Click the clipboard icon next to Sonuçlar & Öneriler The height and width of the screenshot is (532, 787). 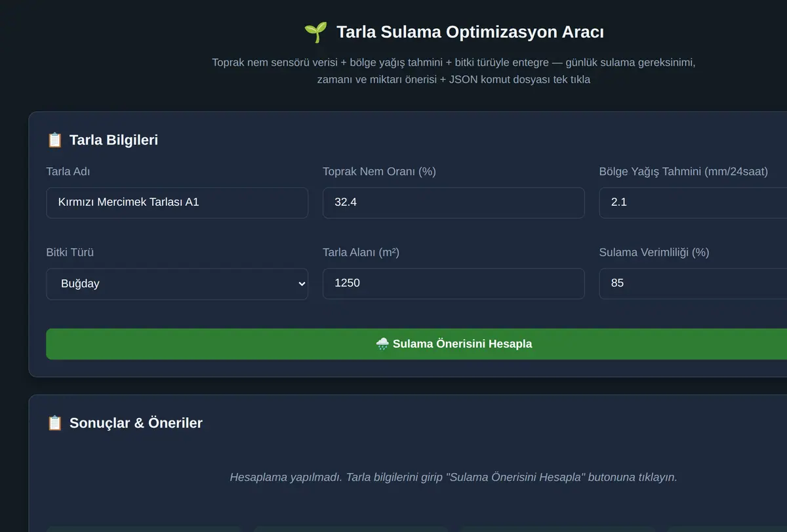54,423
